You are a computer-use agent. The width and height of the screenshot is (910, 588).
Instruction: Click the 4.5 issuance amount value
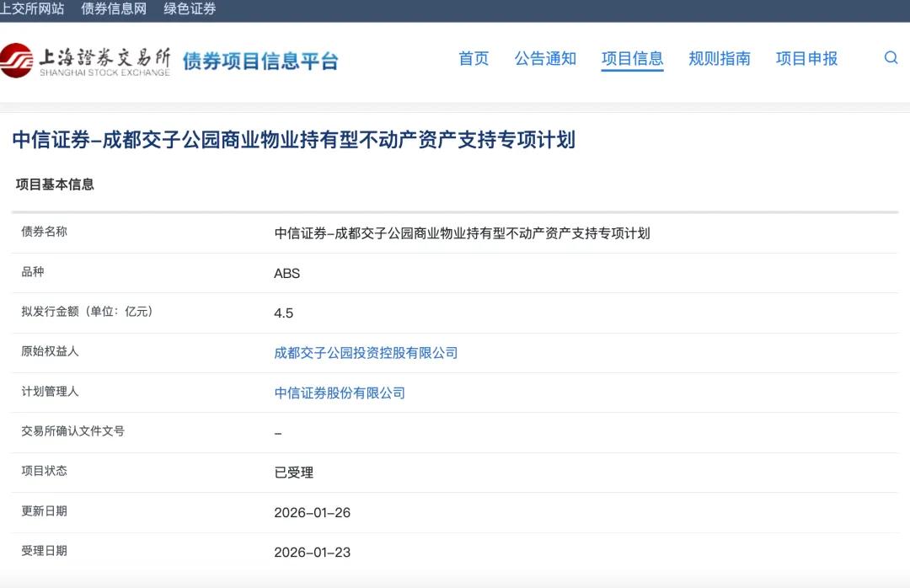pyautogui.click(x=284, y=313)
